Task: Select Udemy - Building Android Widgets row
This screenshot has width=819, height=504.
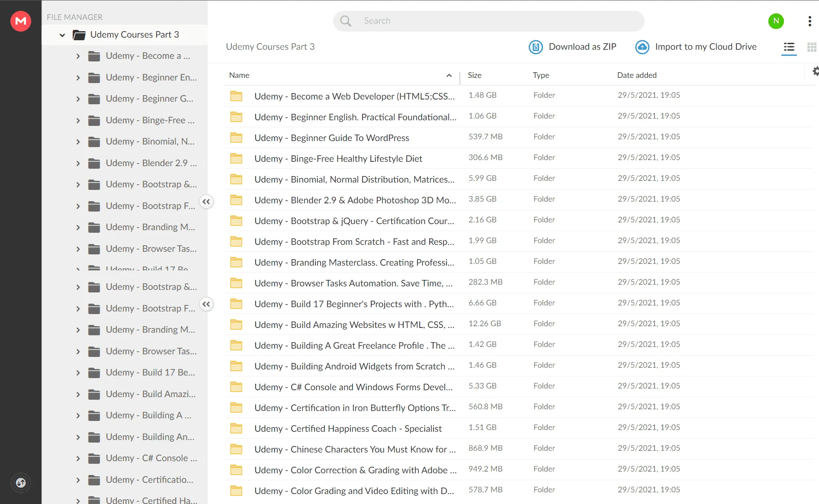Action: pyautogui.click(x=519, y=366)
